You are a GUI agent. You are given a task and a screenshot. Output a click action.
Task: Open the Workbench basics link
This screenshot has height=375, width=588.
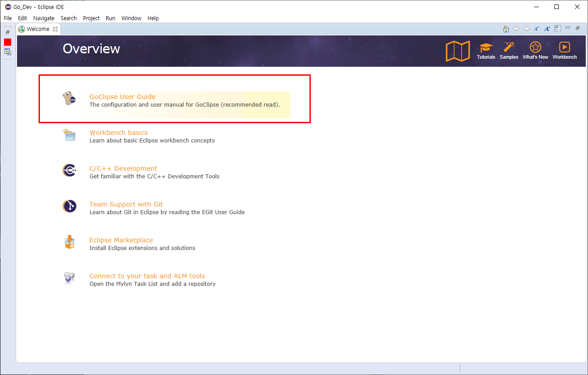click(118, 133)
